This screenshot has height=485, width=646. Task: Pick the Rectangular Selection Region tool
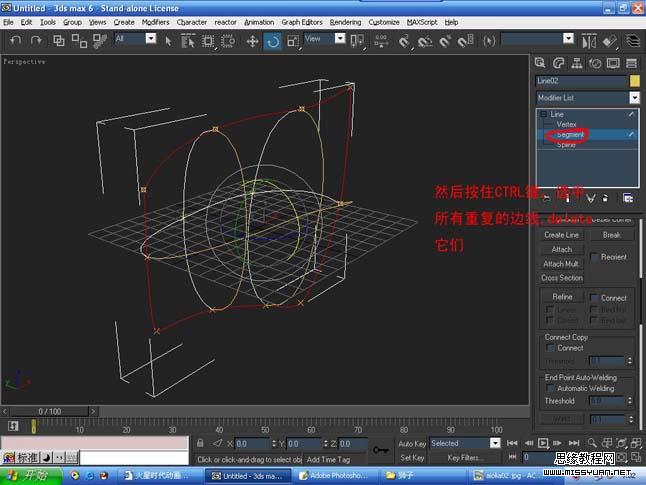[x=208, y=41]
